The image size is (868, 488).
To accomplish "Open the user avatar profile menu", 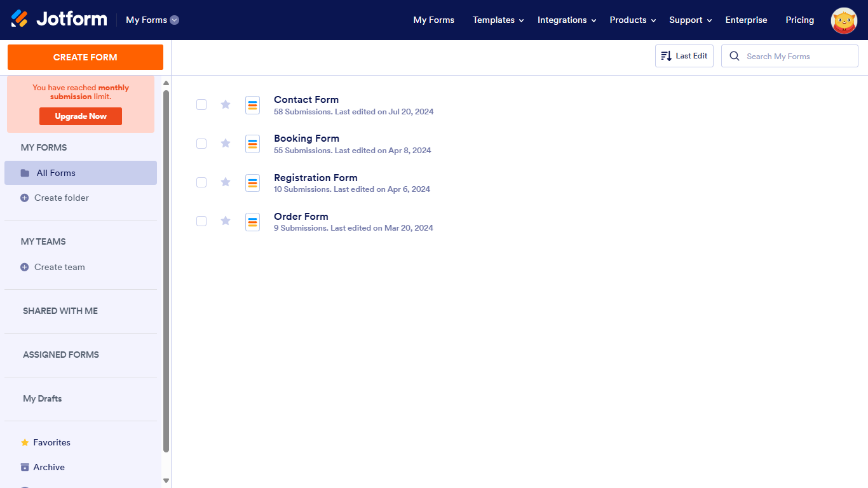I will click(844, 20).
